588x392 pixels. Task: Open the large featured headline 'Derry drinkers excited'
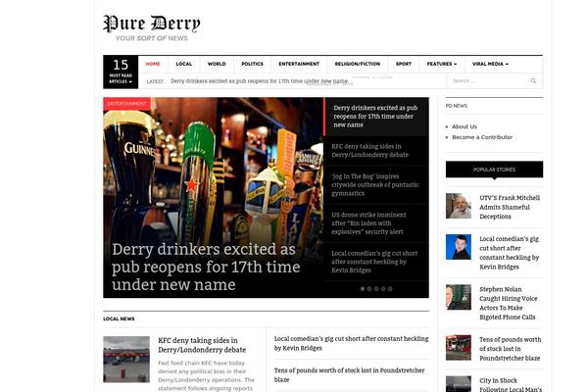click(206, 268)
